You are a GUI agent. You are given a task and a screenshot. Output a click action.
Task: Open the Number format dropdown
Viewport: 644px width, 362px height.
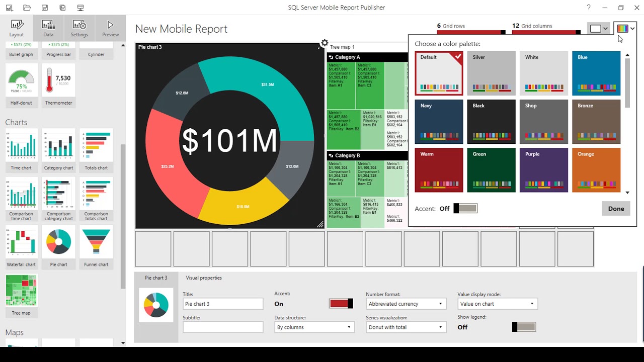(406, 304)
